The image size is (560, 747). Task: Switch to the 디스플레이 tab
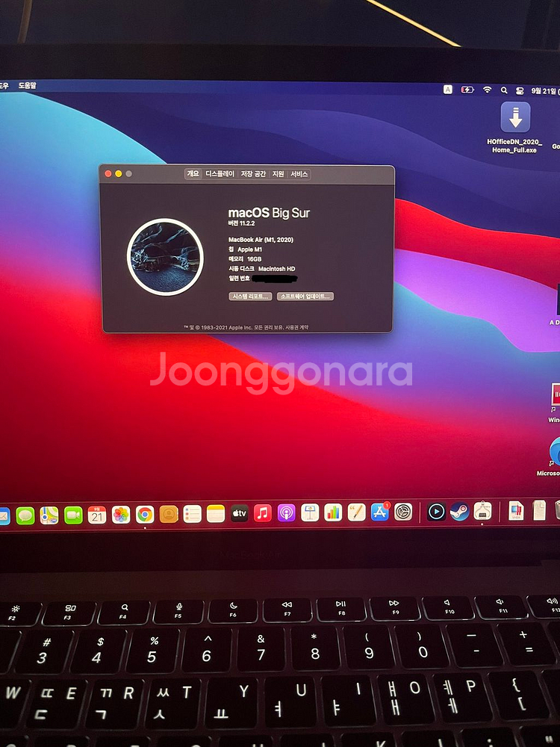(x=220, y=174)
